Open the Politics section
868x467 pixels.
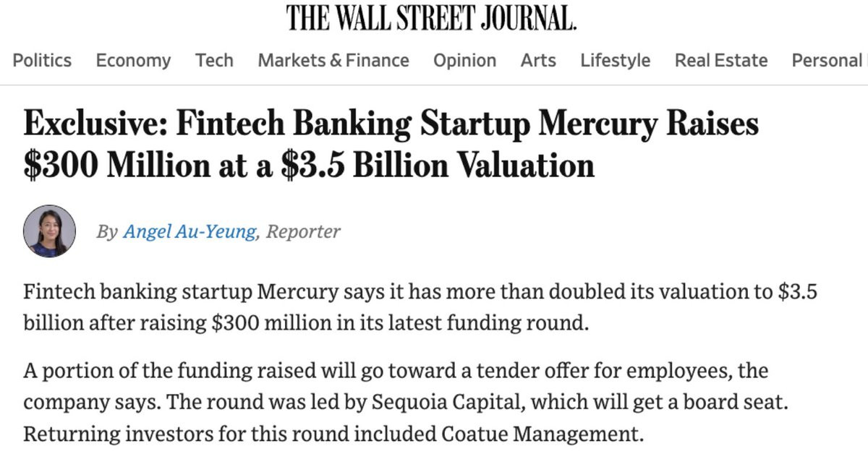(42, 60)
